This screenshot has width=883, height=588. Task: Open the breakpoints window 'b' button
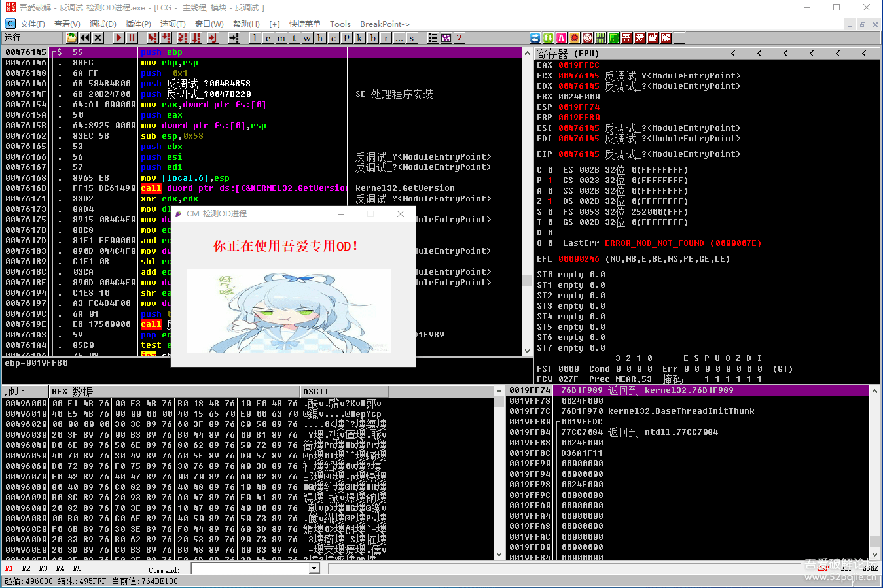click(372, 38)
